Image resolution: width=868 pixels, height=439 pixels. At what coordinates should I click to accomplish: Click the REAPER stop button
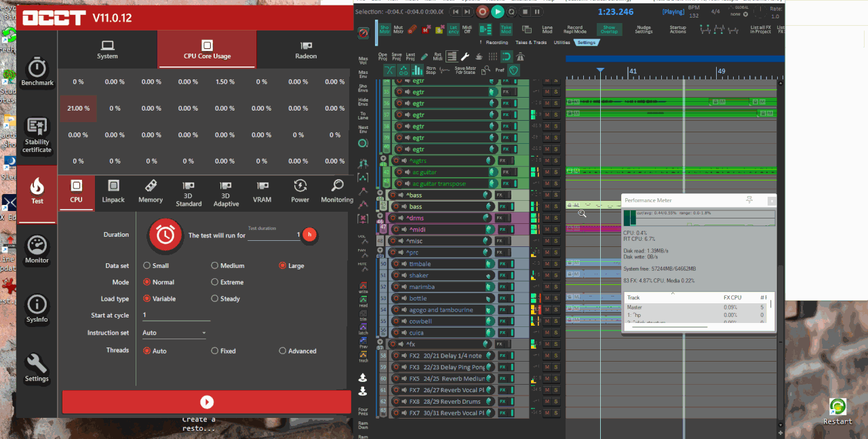[x=524, y=12]
